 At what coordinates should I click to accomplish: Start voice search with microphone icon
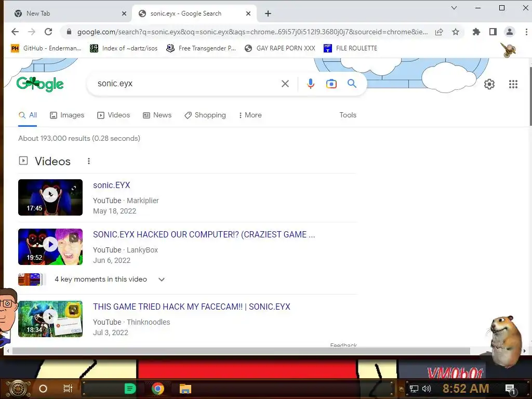coord(311,84)
